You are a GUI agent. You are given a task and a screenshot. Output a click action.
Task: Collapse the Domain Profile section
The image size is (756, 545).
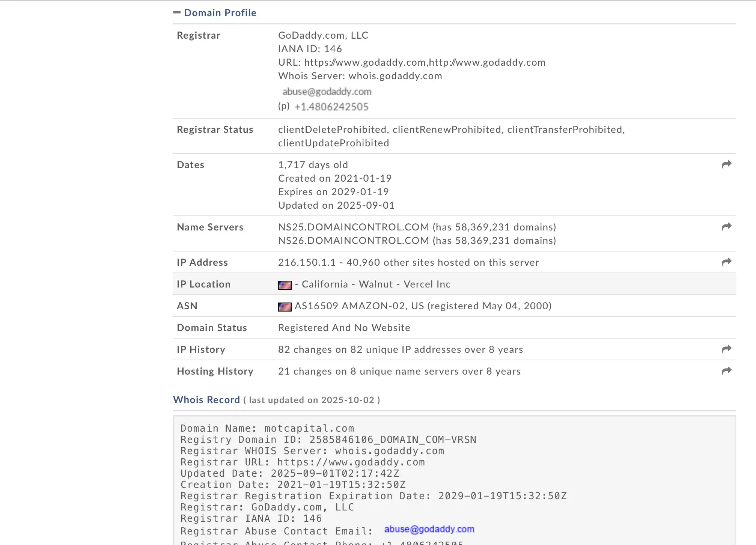(x=177, y=12)
